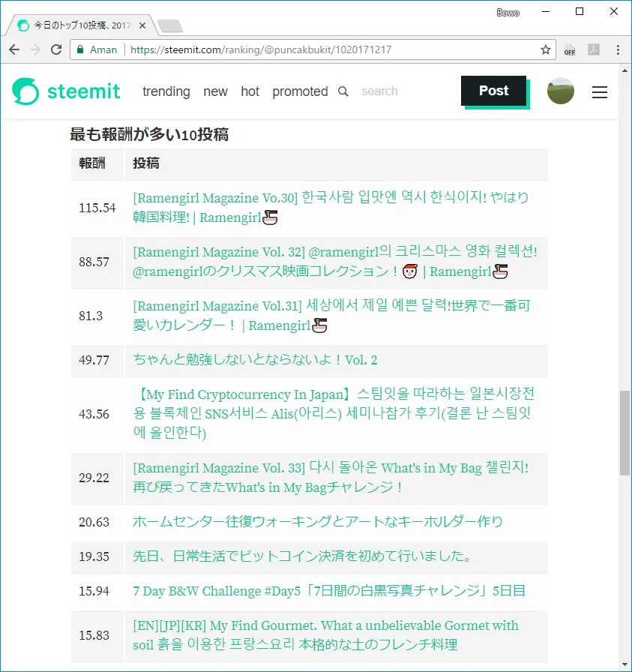Click the reward value 115.54

point(97,208)
